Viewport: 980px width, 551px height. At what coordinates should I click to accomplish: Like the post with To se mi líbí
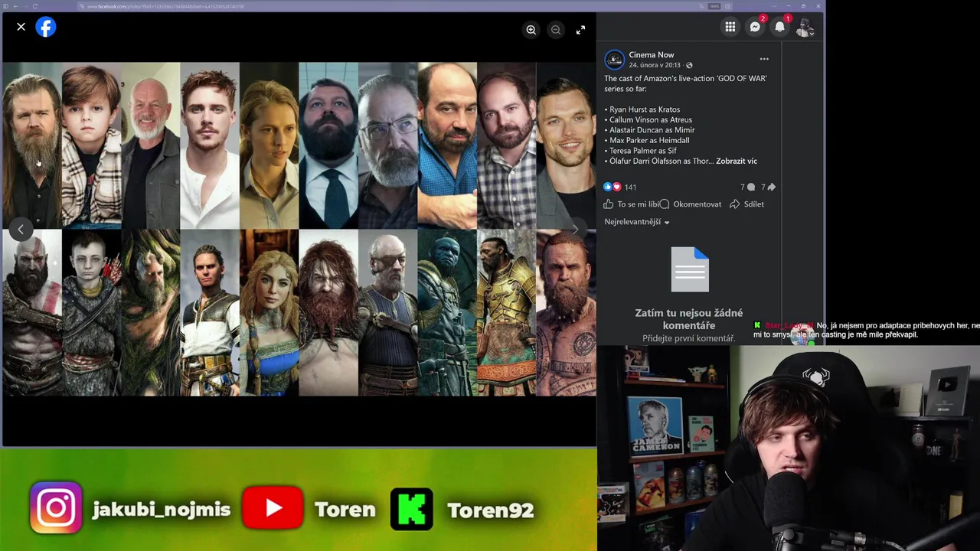[x=631, y=204]
